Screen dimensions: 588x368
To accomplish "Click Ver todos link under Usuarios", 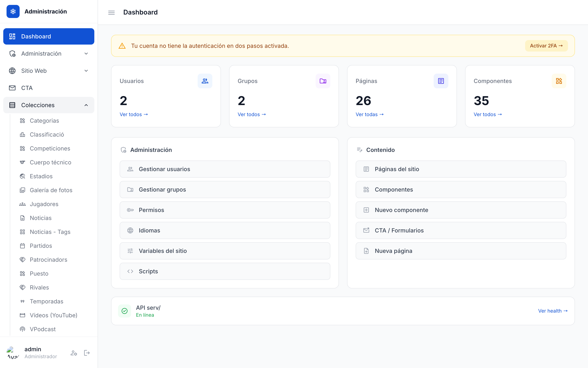I will pos(134,114).
